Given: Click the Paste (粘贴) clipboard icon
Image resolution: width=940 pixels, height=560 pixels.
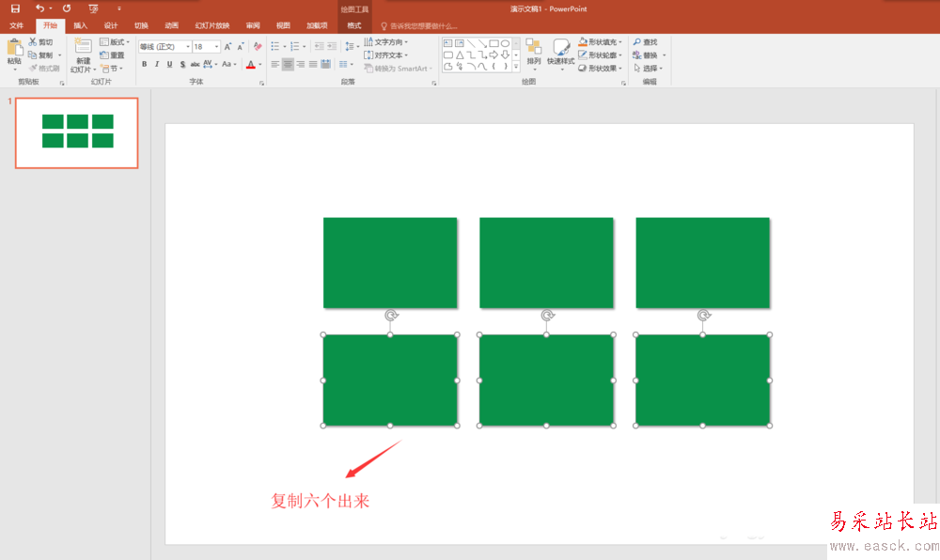Looking at the screenshot, I should tap(14, 48).
